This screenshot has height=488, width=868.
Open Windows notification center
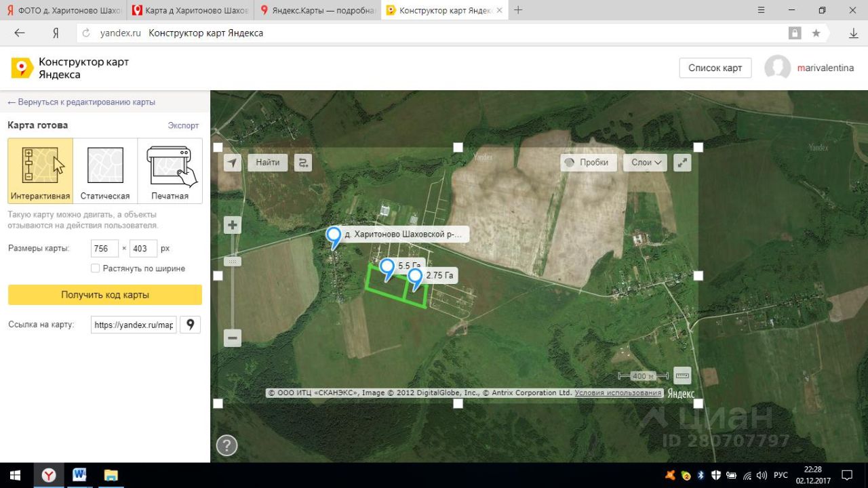pos(846,475)
